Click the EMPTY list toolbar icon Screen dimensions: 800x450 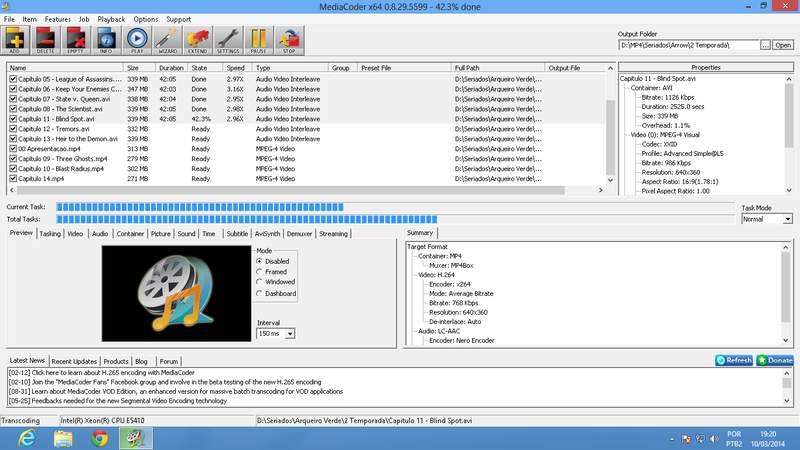point(76,40)
